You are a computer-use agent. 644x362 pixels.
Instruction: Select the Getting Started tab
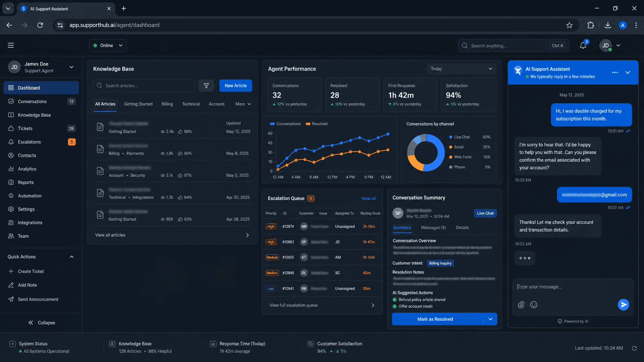click(x=138, y=104)
